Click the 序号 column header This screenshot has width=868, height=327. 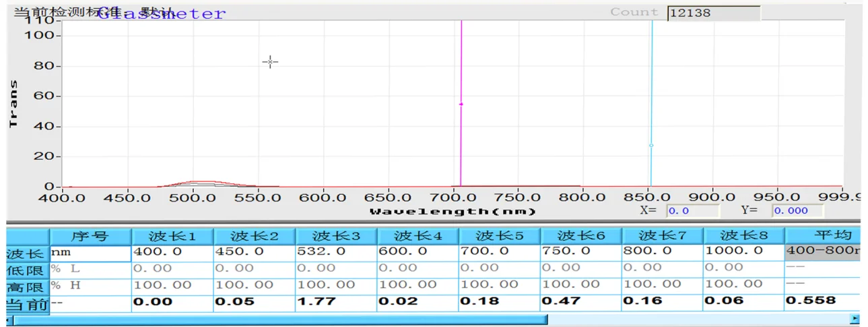90,236
